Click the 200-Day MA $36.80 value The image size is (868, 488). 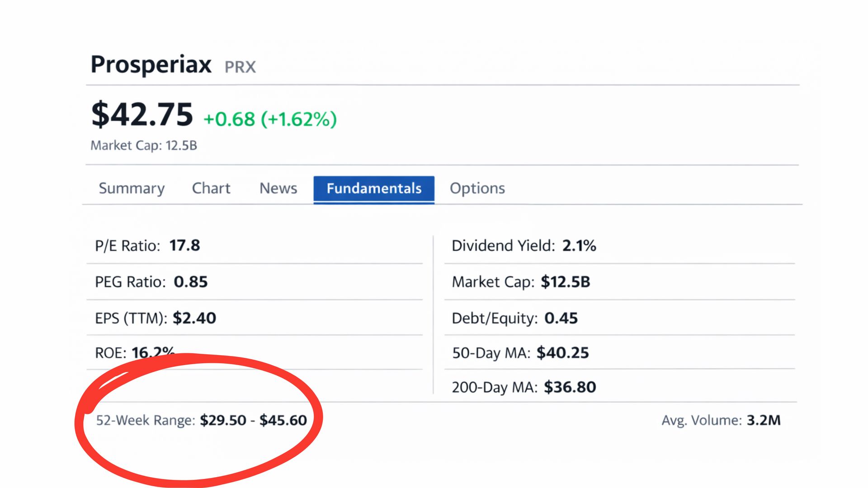[570, 387]
